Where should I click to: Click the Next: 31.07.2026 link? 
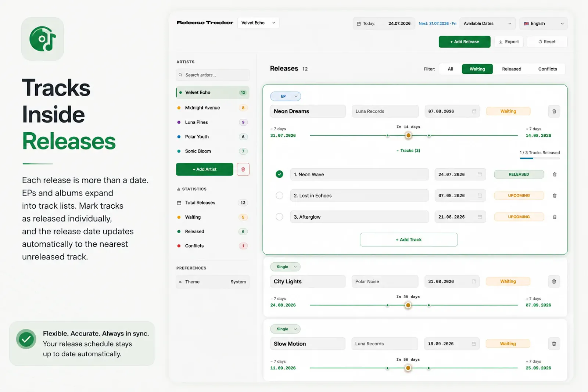click(x=437, y=24)
